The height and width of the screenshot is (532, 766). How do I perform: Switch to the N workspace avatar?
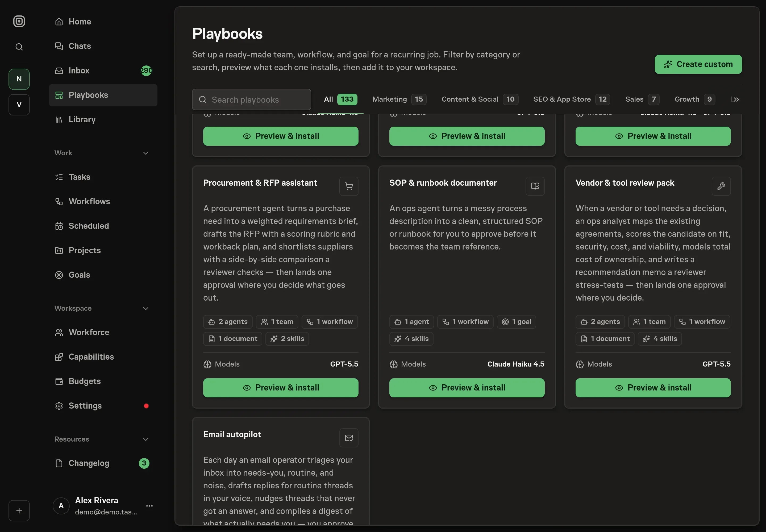19,79
